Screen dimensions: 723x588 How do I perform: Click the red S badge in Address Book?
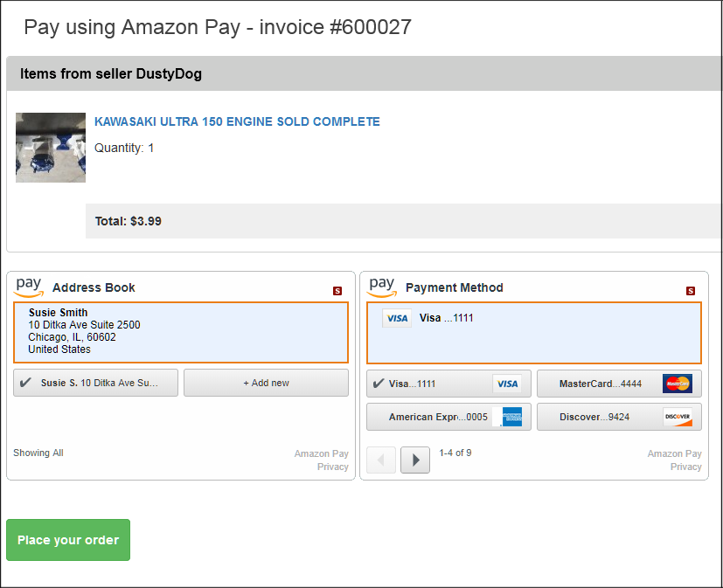(337, 291)
